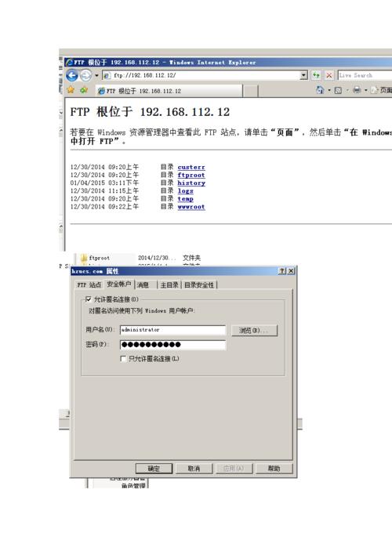Click the IE Back arrow button
The image size is (392, 554).
coord(72,75)
